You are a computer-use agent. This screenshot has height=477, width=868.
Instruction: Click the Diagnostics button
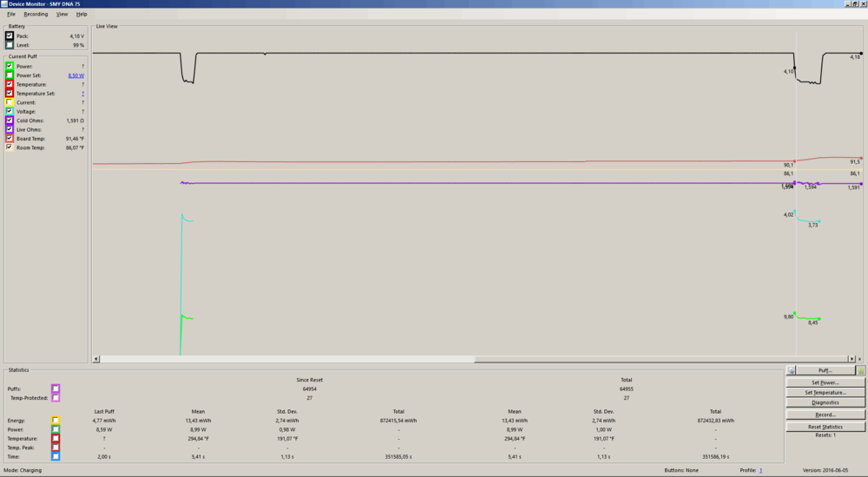825,403
